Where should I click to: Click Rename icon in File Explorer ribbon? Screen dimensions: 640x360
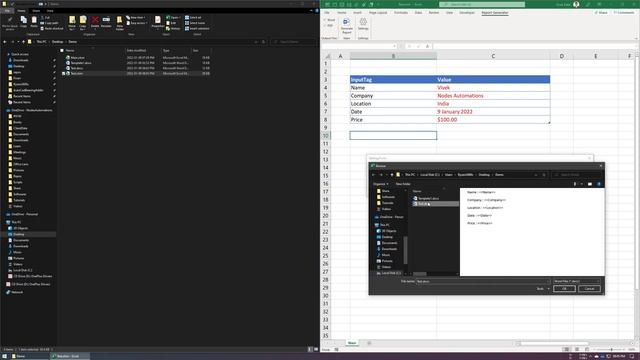tap(106, 22)
